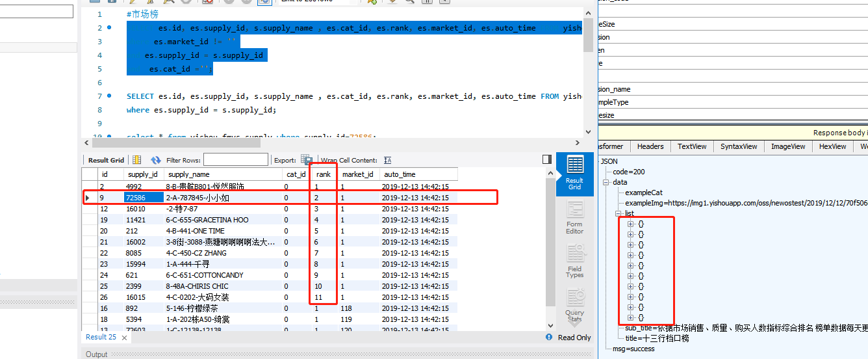Sort by the supply_id column header
This screenshot has width=868, height=359.
coord(143,174)
